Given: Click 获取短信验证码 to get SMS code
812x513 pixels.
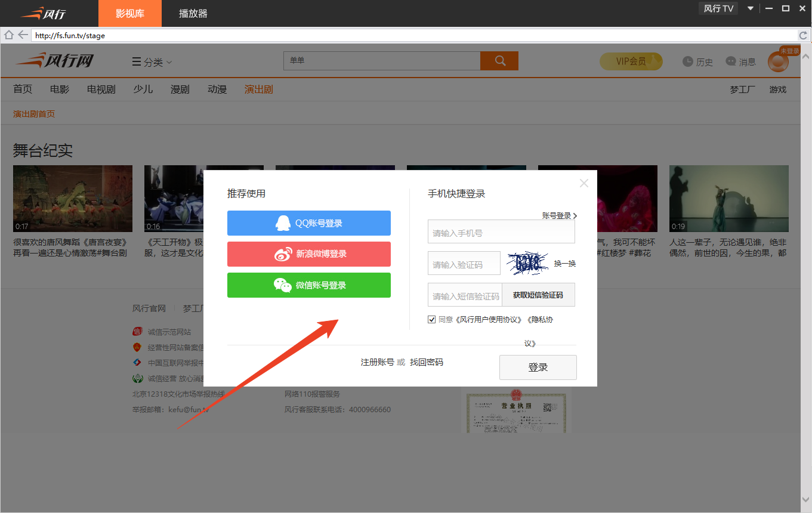Looking at the screenshot, I should coord(538,295).
